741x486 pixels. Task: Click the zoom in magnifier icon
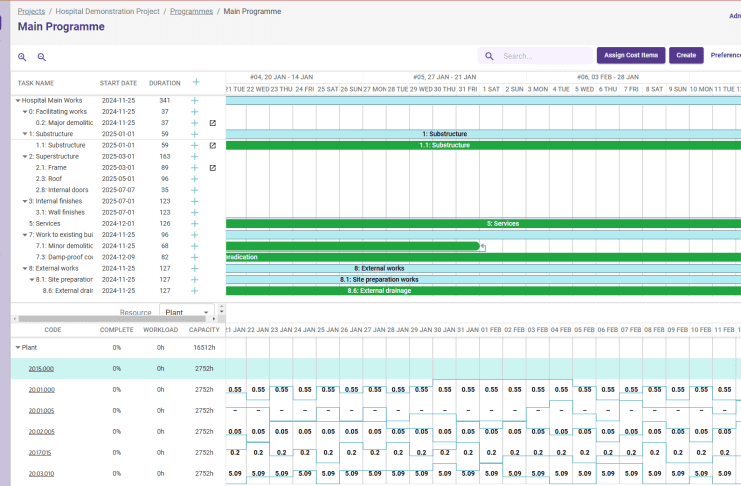[22, 58]
